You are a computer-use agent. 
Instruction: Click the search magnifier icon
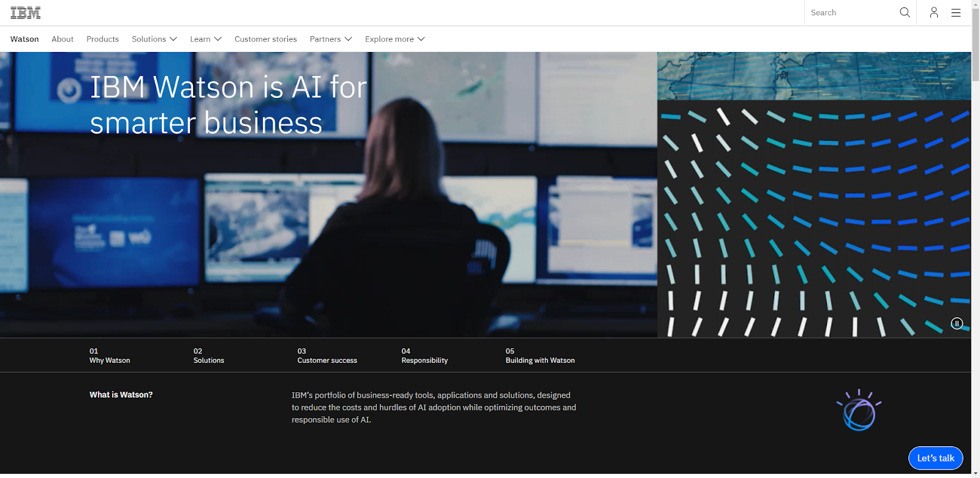click(905, 12)
